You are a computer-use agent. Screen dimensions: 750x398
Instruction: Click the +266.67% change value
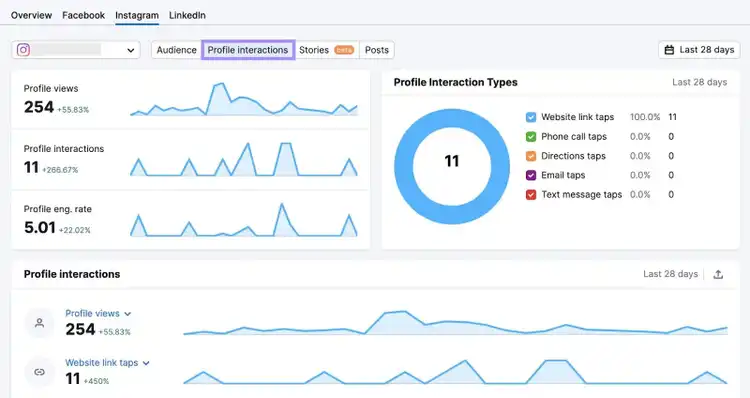[x=60, y=170]
